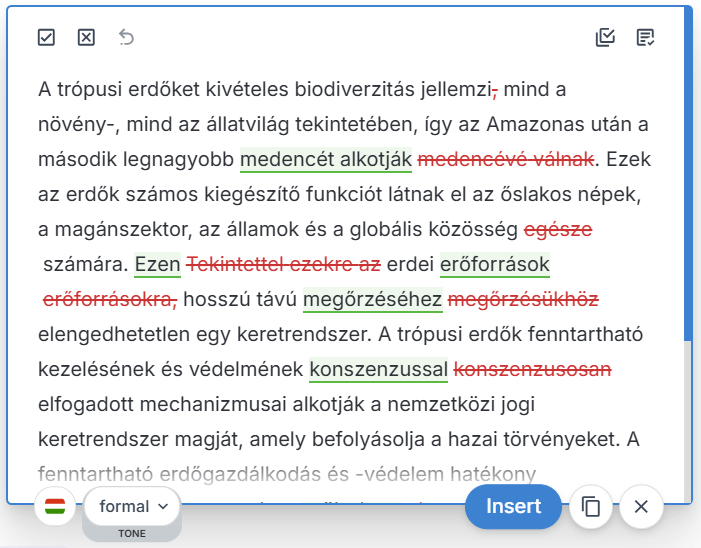Image resolution: width=701 pixels, height=548 pixels.
Task: Click the text summary checklist icon
Action: tap(645, 37)
